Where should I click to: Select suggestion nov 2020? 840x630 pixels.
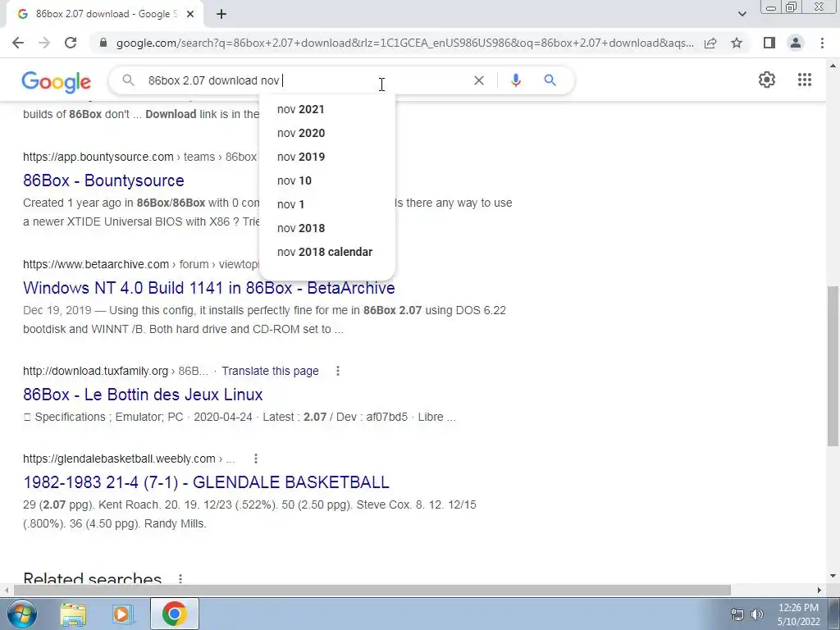click(326, 133)
